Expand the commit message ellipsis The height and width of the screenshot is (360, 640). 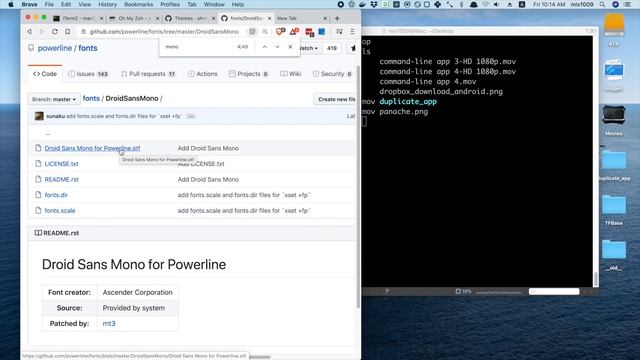(x=191, y=116)
